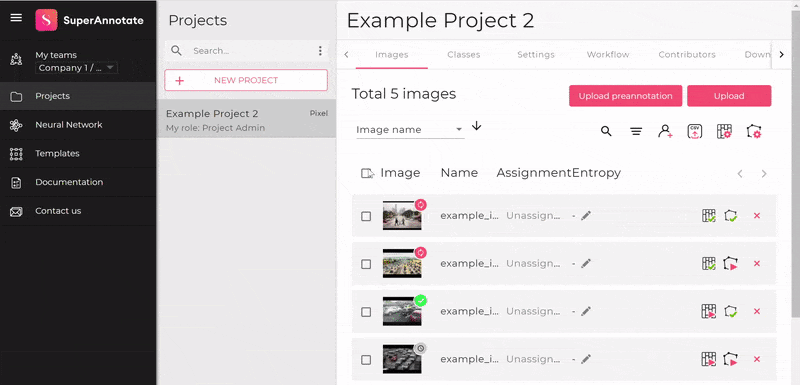Run grid prediction in clock-status image row
Screen dimensions: 800x385
pyautogui.click(x=709, y=359)
